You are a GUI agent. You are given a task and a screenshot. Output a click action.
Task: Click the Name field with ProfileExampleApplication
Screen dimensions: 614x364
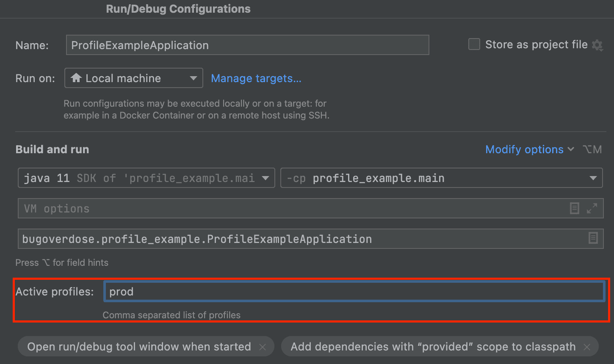click(x=248, y=45)
